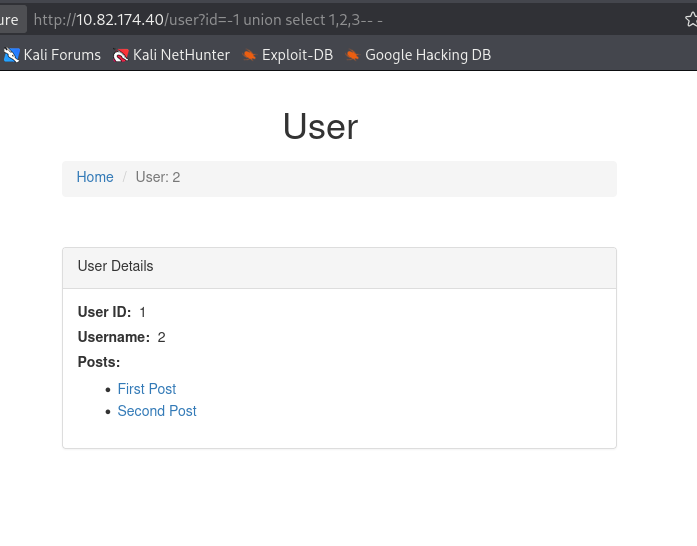697x546 pixels.
Task: Go to Home breadcrumb link
Action: point(95,177)
